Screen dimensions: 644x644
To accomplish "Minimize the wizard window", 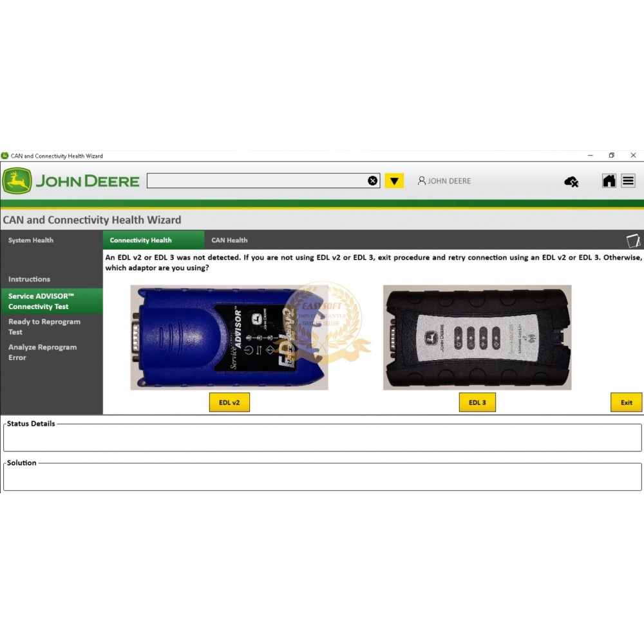I will 590,156.
